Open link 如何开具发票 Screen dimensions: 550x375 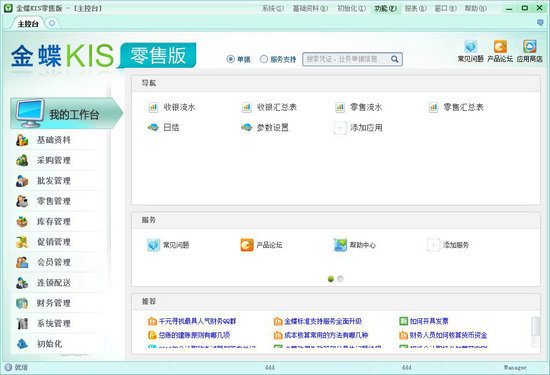tap(429, 321)
